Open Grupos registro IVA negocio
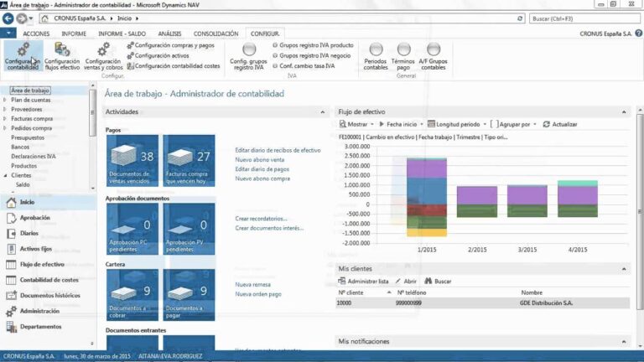 tap(312, 55)
